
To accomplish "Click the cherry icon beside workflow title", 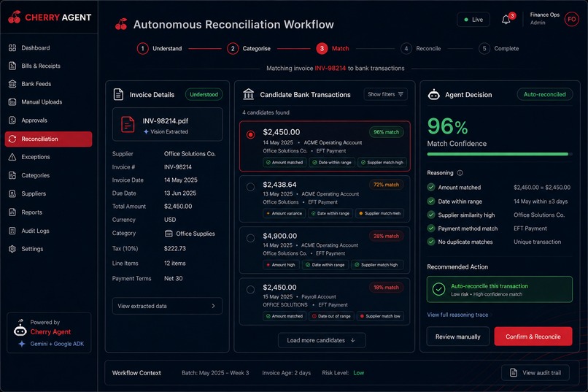I will (121, 24).
